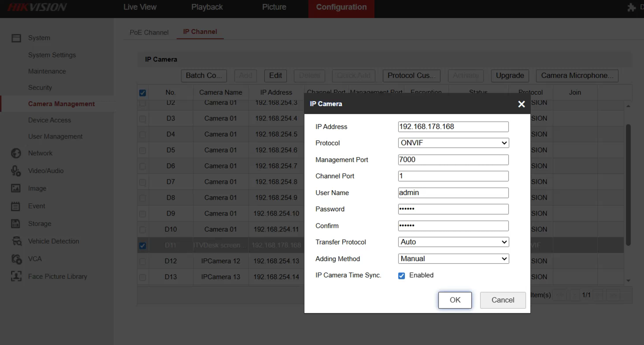Image resolution: width=644 pixels, height=345 pixels.
Task: Cancel the IP Camera dialog
Action: pos(503,300)
